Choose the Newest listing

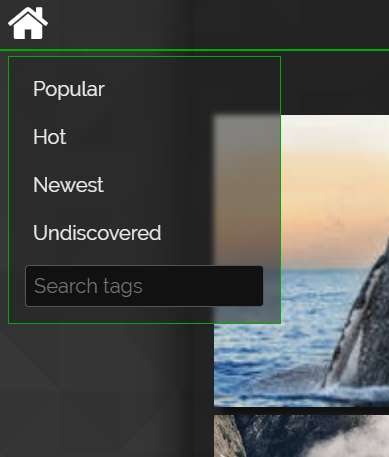click(68, 185)
